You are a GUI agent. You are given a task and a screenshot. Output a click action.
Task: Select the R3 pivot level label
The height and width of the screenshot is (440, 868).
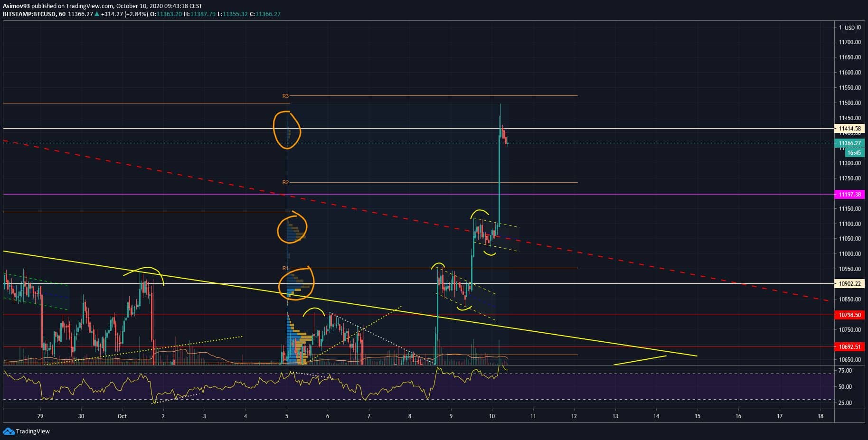pos(285,96)
